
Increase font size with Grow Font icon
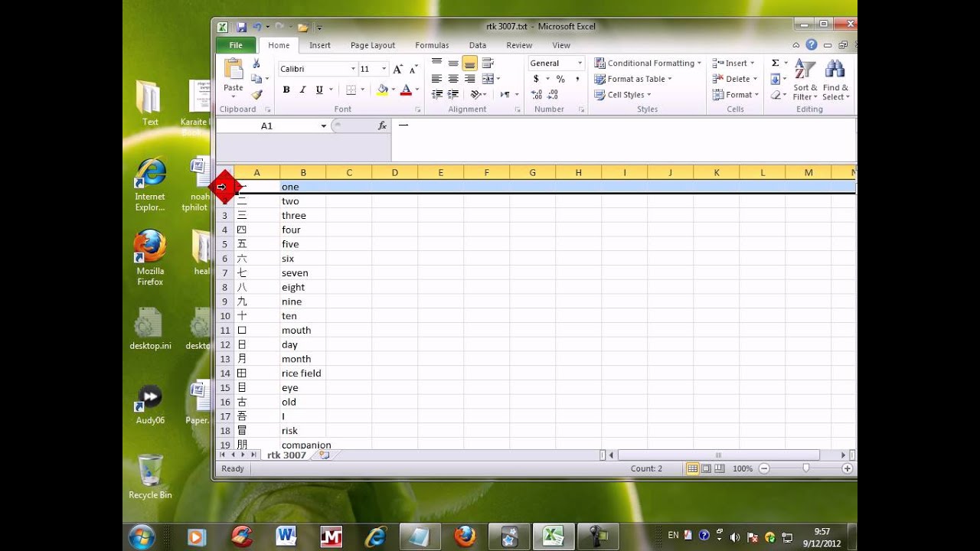(x=397, y=69)
